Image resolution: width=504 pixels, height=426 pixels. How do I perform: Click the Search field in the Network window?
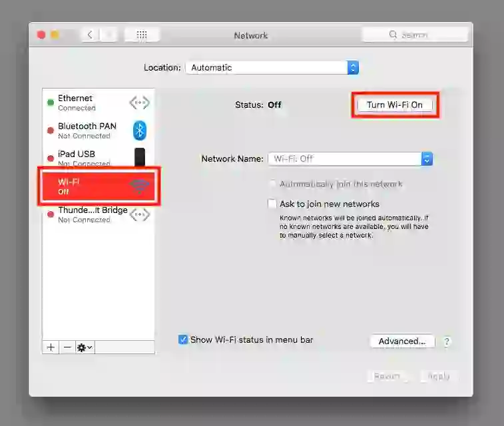(x=415, y=35)
